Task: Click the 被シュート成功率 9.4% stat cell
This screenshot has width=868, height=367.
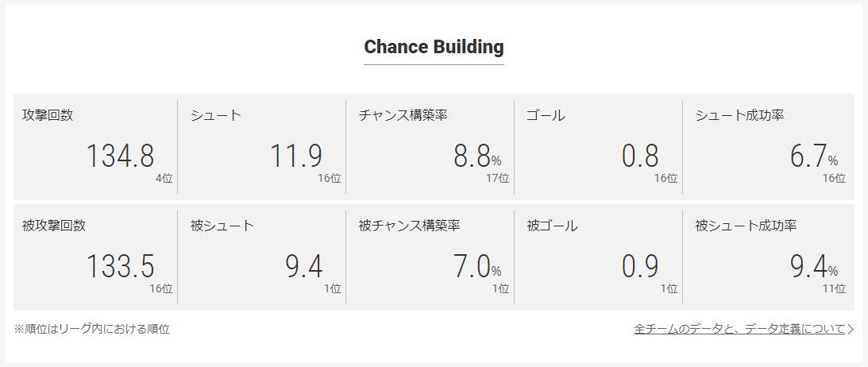Action: (x=769, y=257)
